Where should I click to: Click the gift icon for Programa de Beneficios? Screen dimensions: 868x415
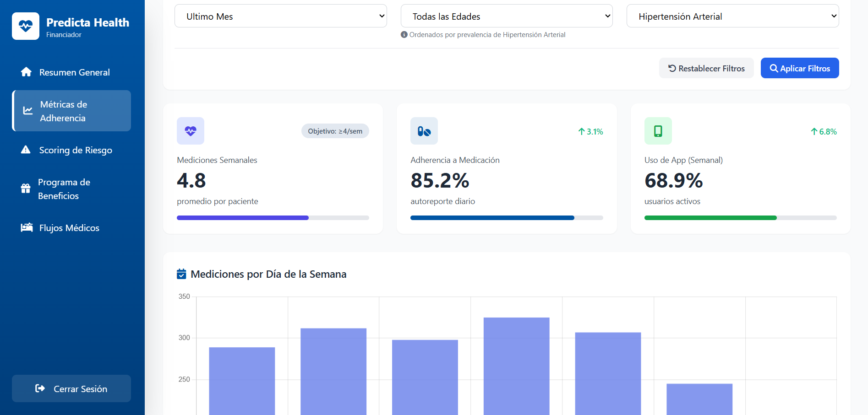(26, 189)
